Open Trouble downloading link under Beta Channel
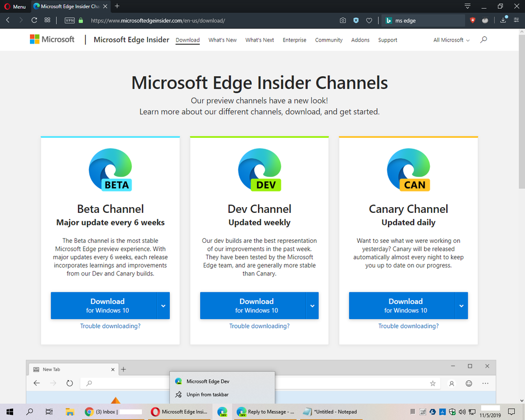525x420 pixels. click(110, 326)
